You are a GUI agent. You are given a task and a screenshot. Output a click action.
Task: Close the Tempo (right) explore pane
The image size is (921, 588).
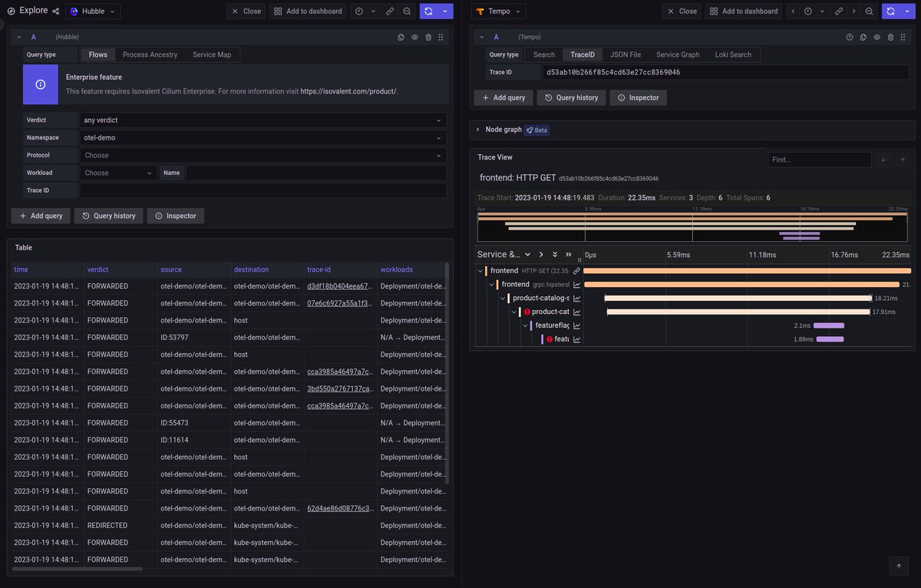(x=681, y=11)
